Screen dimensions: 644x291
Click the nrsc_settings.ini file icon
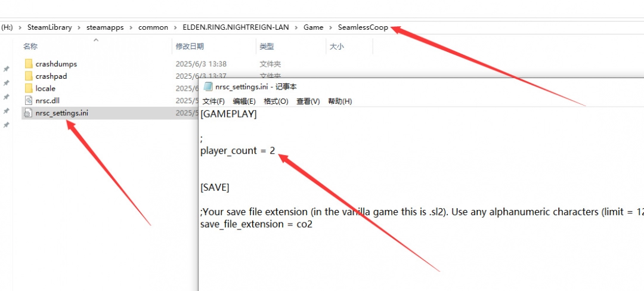29,113
